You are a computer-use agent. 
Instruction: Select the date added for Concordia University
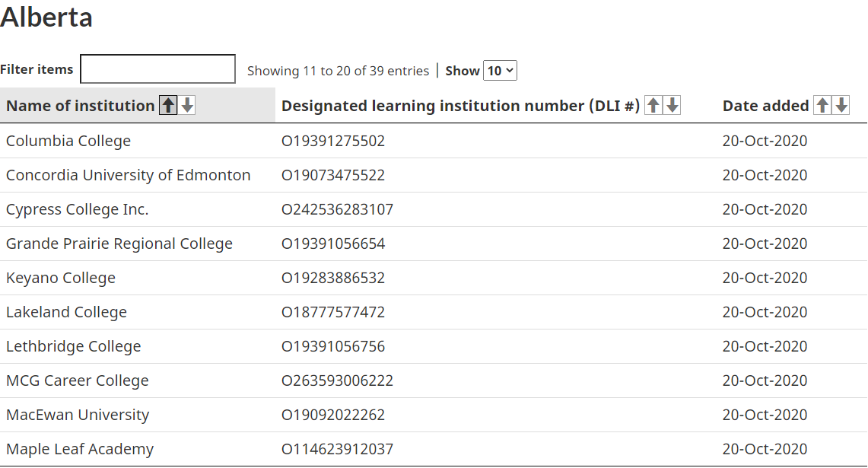765,175
